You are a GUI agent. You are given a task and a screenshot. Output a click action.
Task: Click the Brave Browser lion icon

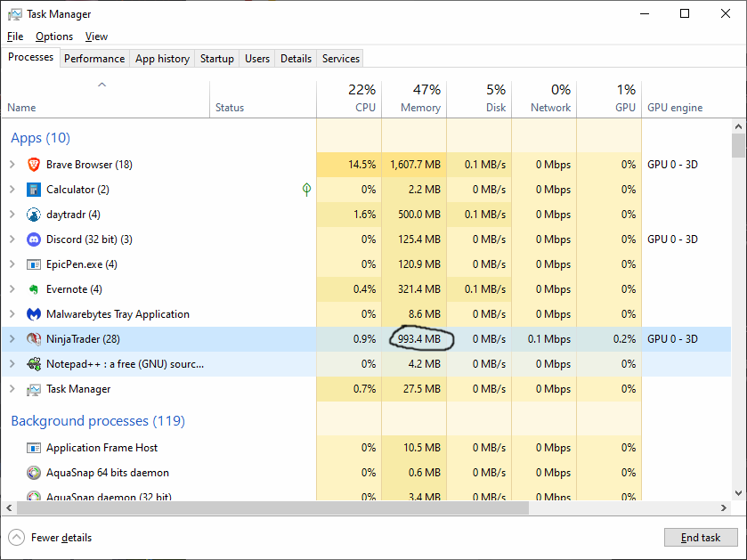tap(33, 165)
